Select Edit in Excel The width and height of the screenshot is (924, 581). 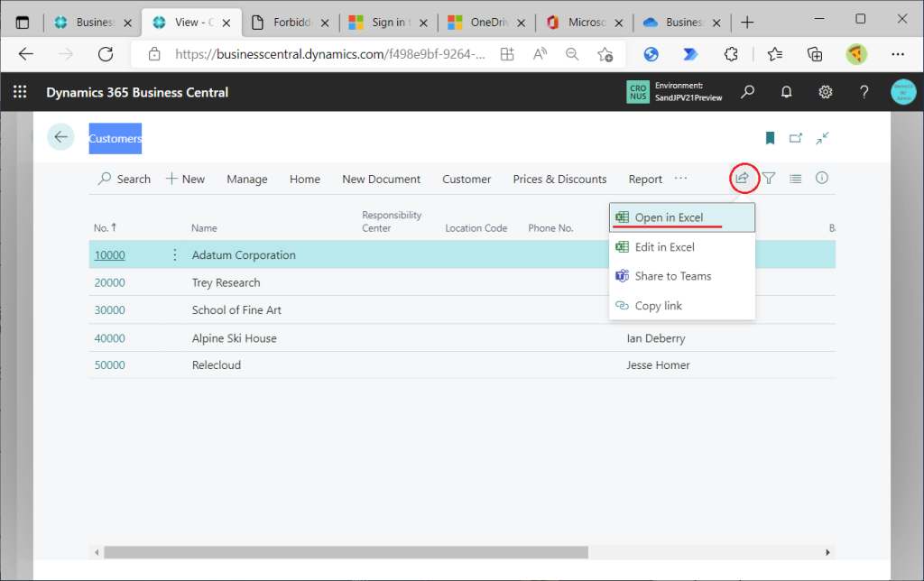point(682,247)
